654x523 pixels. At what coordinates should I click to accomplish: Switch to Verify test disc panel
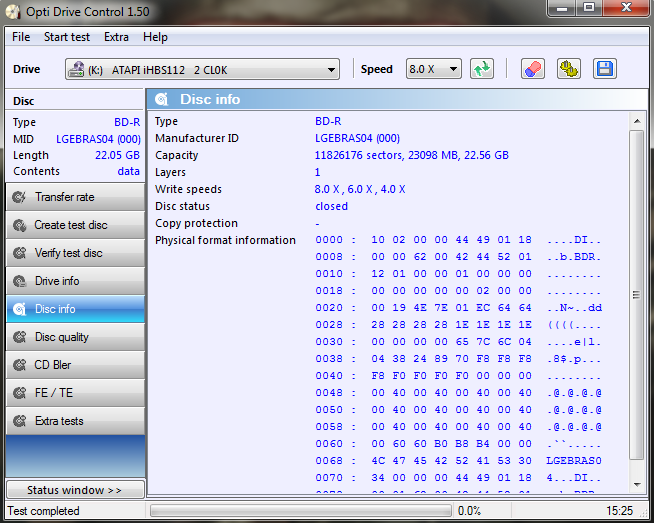click(75, 253)
